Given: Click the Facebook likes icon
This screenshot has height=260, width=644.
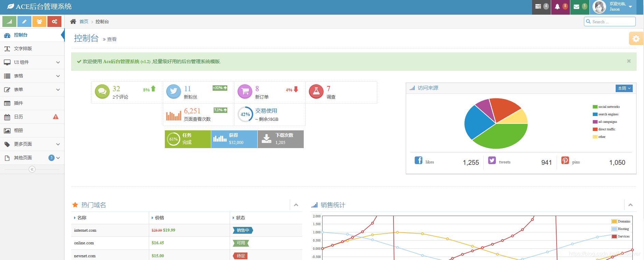Looking at the screenshot, I should (x=418, y=160).
